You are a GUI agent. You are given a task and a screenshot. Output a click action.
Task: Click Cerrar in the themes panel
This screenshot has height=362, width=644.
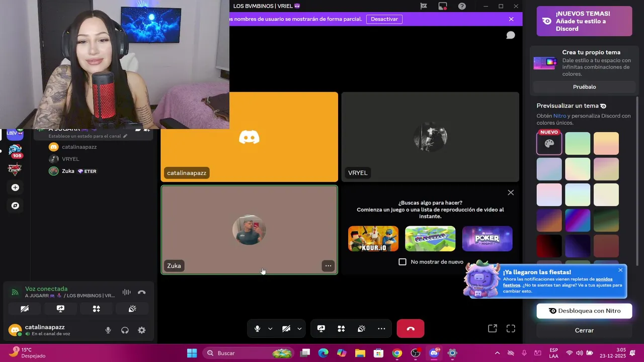[x=584, y=330]
